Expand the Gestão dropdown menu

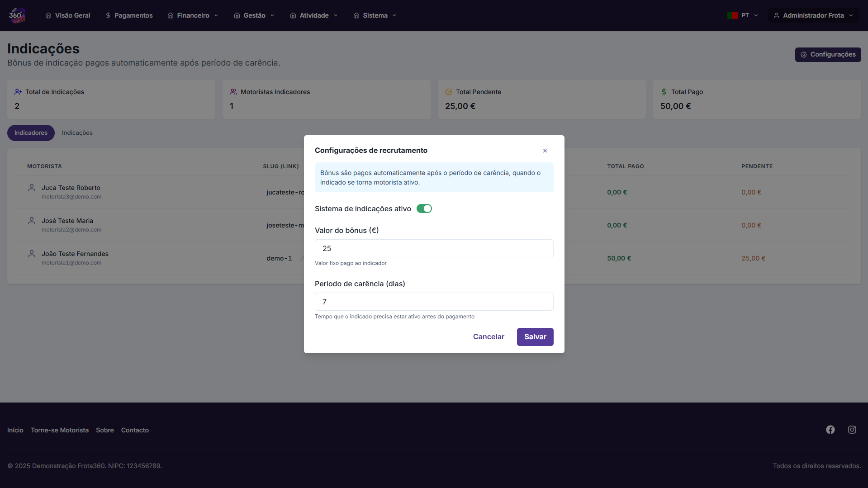254,15
